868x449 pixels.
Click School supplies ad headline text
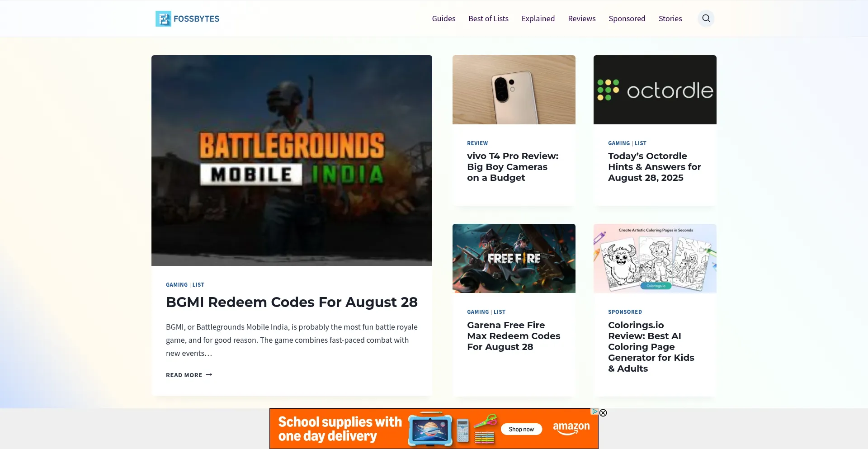340,429
